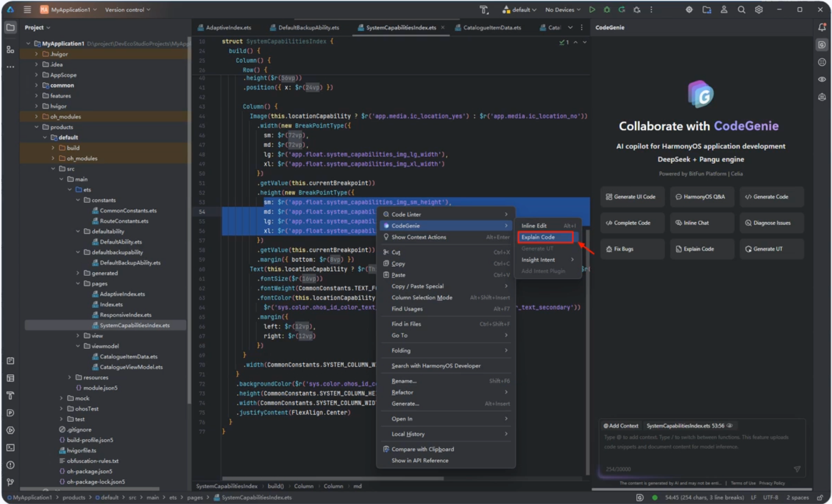Choose Explain Code in CodeGenie submenu
The height and width of the screenshot is (504, 832).
click(545, 237)
